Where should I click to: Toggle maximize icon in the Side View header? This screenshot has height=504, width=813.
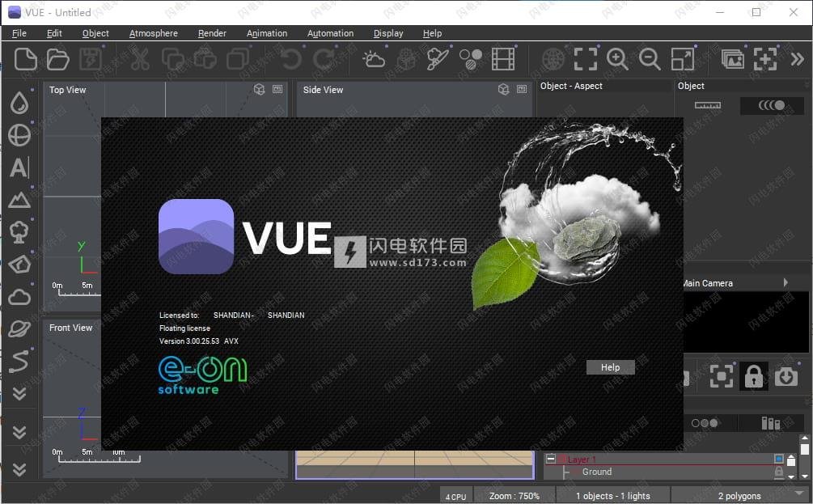click(x=522, y=89)
